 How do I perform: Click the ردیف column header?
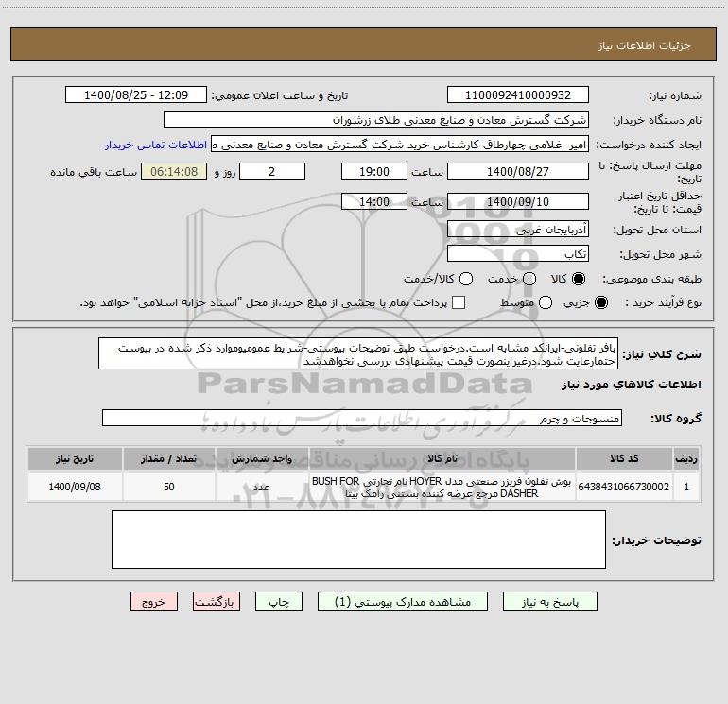point(686,458)
